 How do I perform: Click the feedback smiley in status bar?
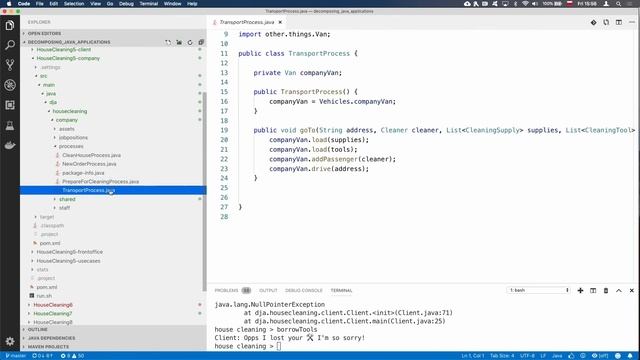(618, 356)
